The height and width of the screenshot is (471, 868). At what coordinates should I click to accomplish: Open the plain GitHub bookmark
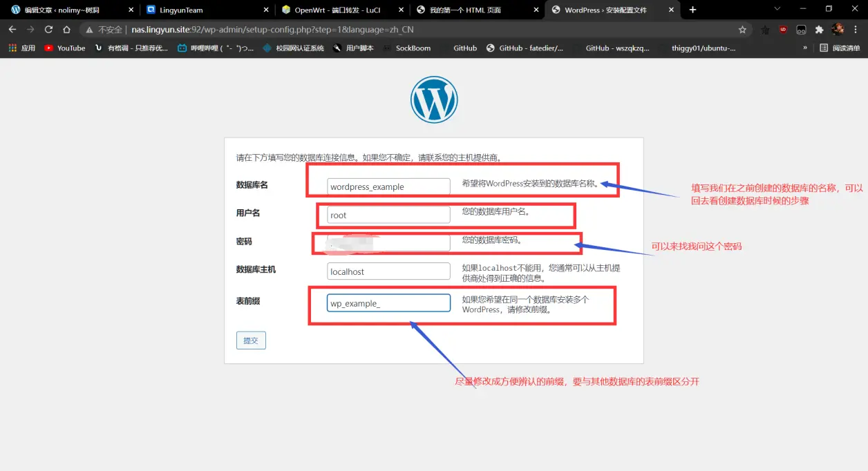tap(458, 48)
